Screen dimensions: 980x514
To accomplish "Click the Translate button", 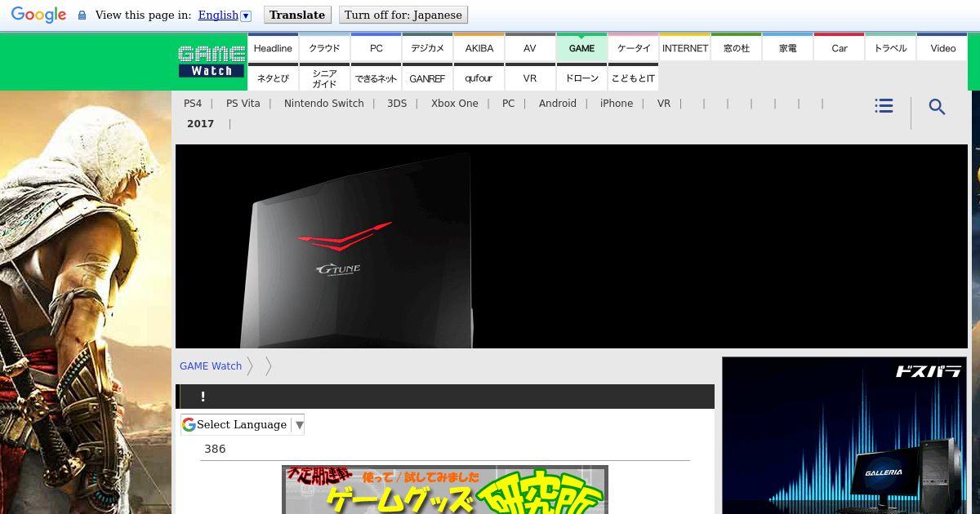I will click(x=297, y=15).
